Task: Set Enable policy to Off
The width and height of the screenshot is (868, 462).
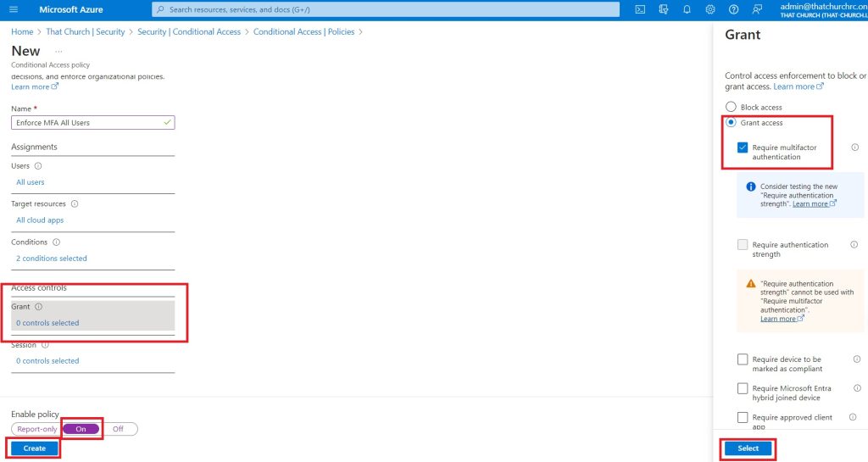Action: click(x=118, y=429)
